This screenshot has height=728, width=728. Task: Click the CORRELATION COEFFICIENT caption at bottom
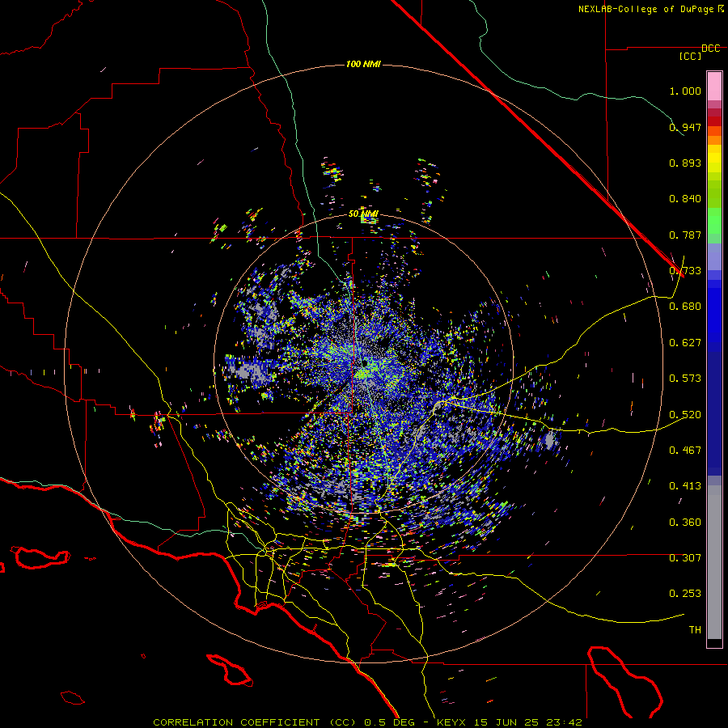click(x=366, y=722)
